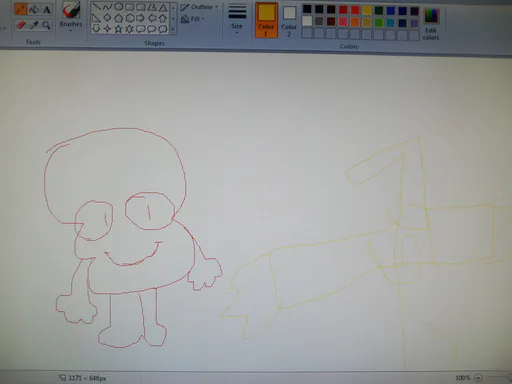This screenshot has width=512, height=384.
Task: Choose the five-point star shape
Action: tap(118, 29)
